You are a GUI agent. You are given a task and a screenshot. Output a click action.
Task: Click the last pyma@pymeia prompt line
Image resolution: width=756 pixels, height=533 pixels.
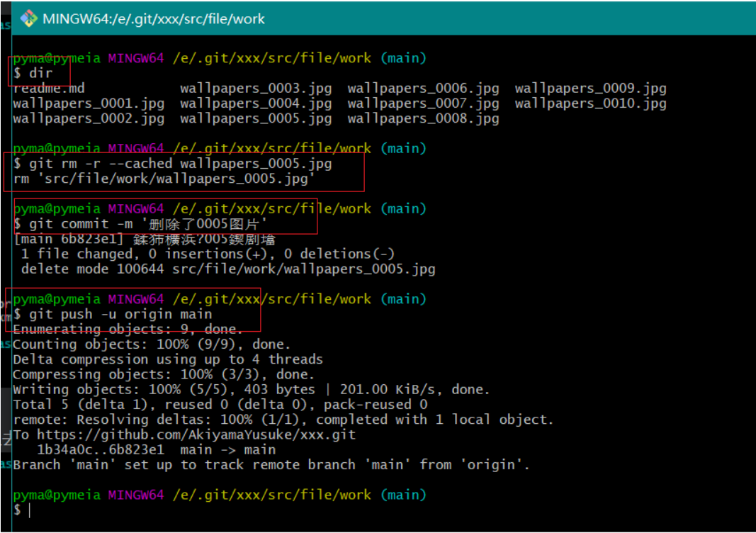[x=220, y=495]
